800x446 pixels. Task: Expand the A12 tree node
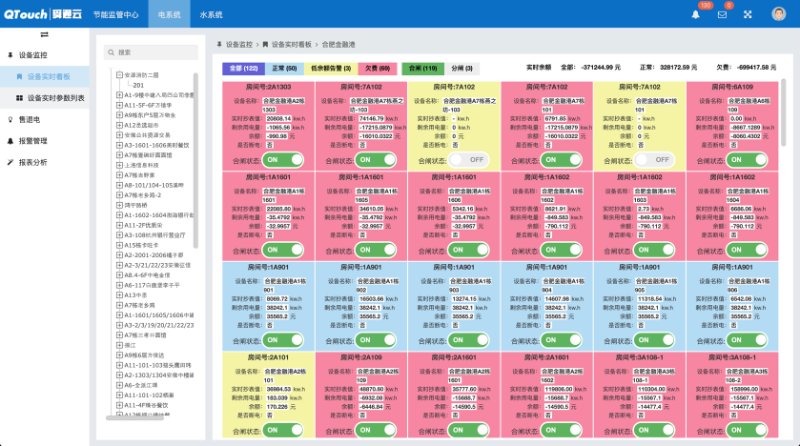119,124
